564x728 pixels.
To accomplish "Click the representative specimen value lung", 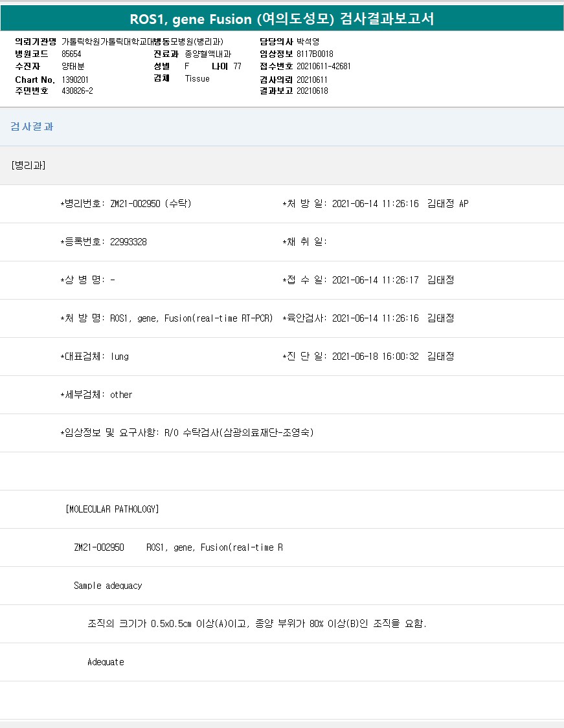I will (119, 357).
